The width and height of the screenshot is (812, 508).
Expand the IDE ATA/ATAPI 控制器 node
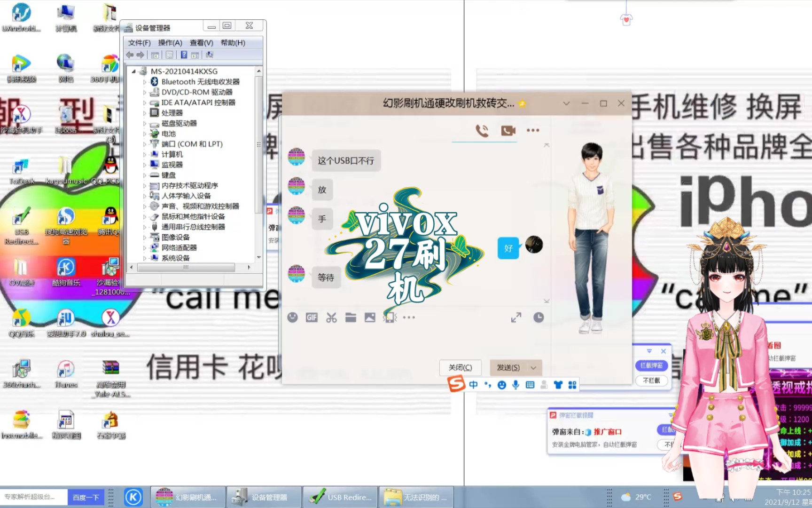[x=145, y=103]
